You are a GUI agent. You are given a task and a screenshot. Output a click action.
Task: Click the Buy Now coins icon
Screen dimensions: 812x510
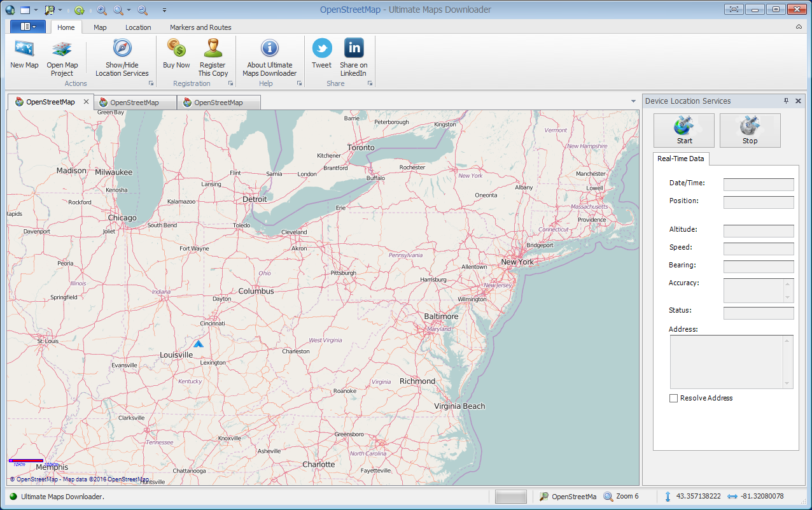(176, 48)
